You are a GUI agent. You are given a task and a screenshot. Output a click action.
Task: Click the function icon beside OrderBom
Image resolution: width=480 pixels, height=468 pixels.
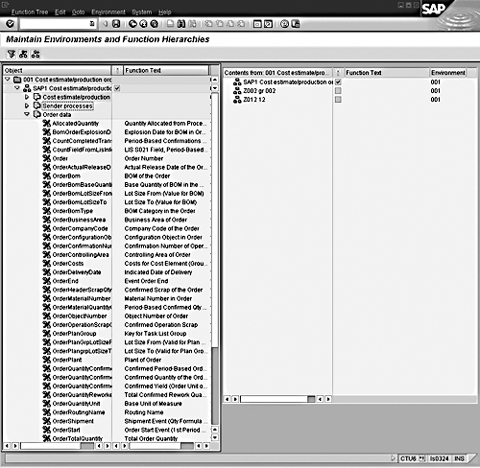[47, 176]
